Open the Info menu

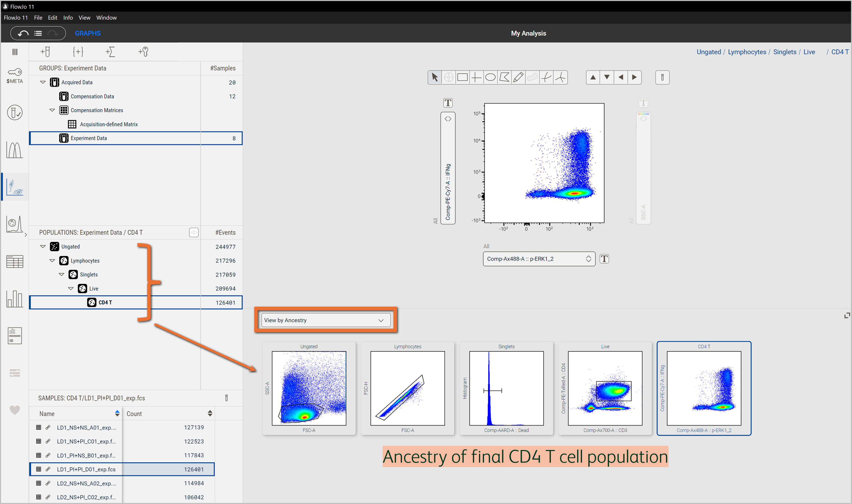[x=68, y=18]
